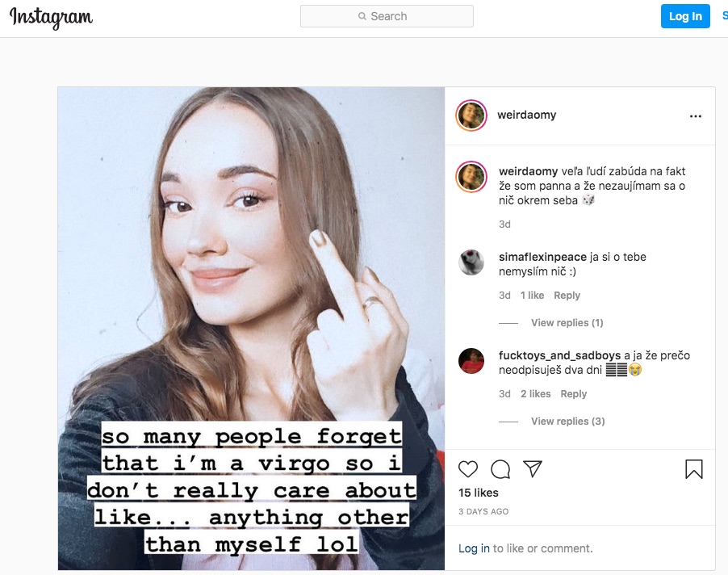This screenshot has height=575, width=728.
Task: Expand View replies (1)
Action: pos(567,323)
